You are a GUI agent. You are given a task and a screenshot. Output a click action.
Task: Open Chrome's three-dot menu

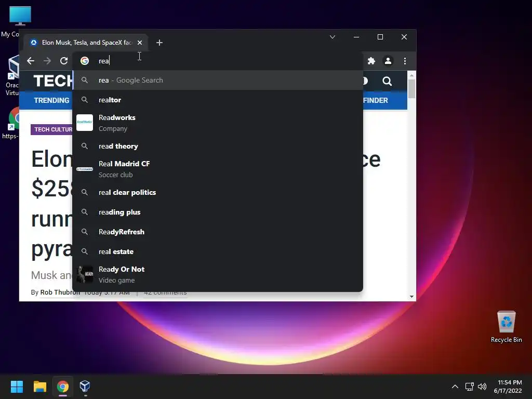pyautogui.click(x=405, y=61)
